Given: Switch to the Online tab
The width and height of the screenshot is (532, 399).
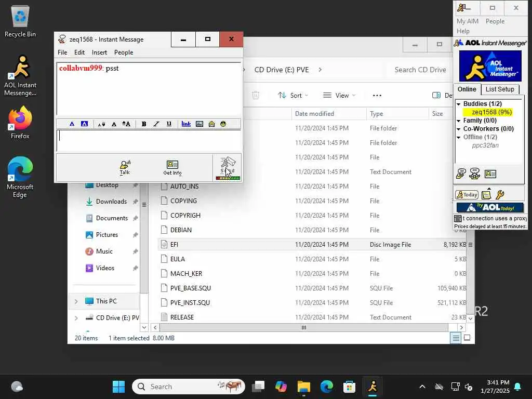Looking at the screenshot, I should pyautogui.click(x=467, y=89).
